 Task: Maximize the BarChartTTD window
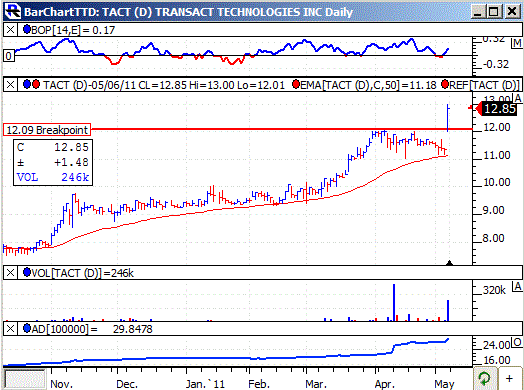[x=494, y=12]
